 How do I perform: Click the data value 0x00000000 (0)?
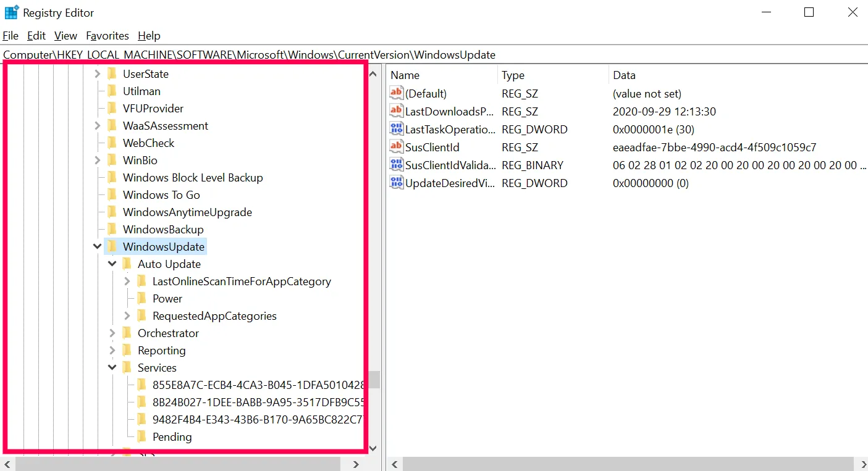[651, 183]
